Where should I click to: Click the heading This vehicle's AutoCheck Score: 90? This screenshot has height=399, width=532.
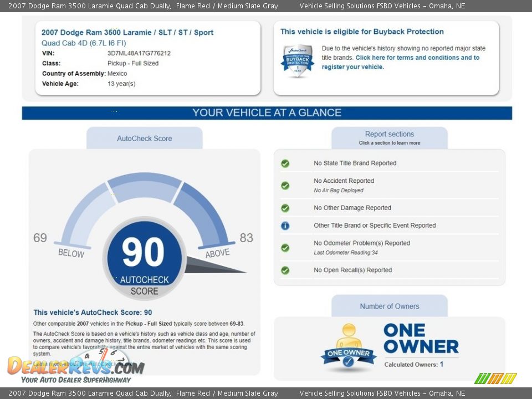click(x=93, y=313)
